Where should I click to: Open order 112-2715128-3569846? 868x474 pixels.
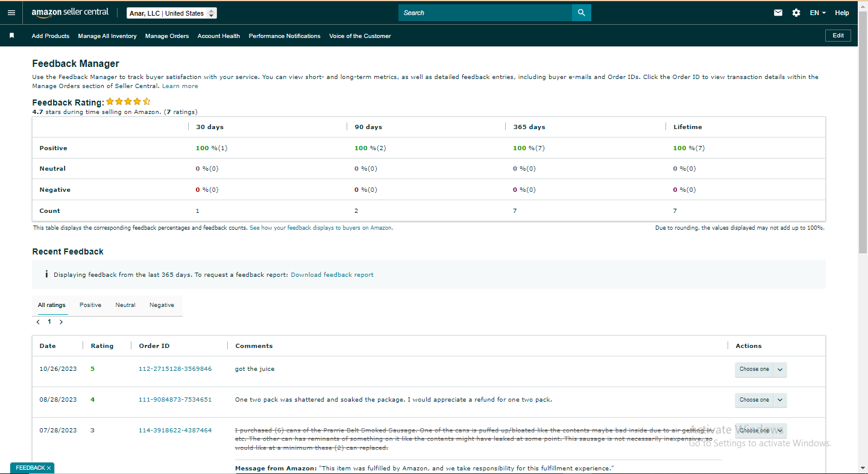pyautogui.click(x=175, y=369)
